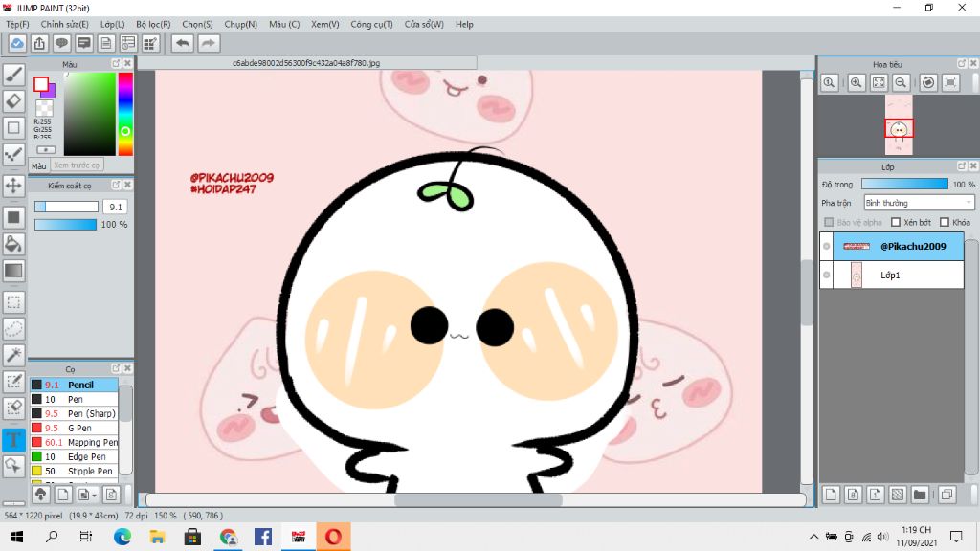Pick the Move tool
The width and height of the screenshot is (980, 551).
point(13,186)
